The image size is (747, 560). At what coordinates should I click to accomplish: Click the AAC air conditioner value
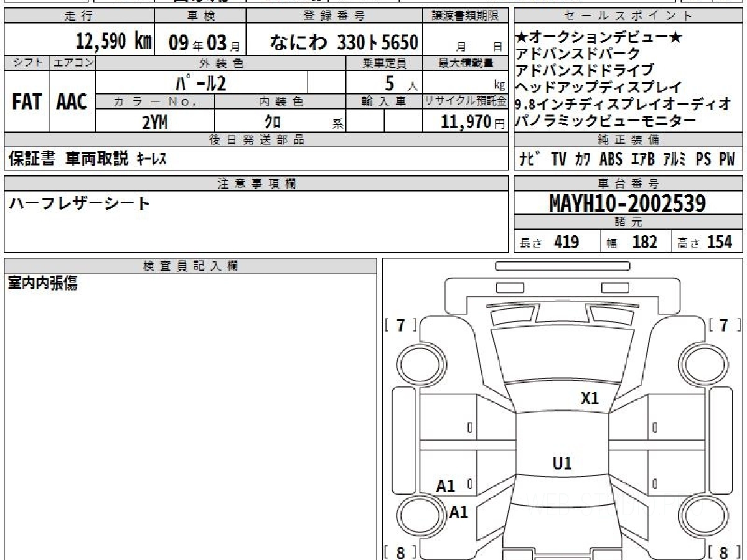(72, 102)
